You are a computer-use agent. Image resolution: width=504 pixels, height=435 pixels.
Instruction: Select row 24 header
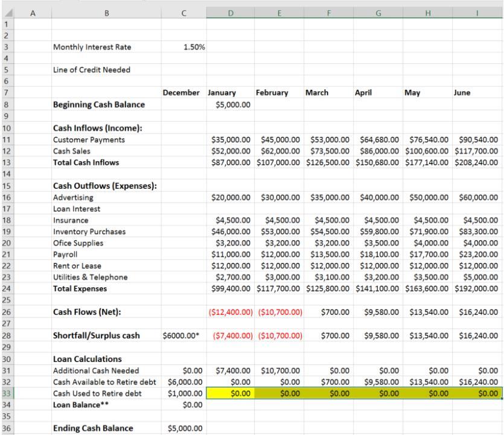point(5,288)
